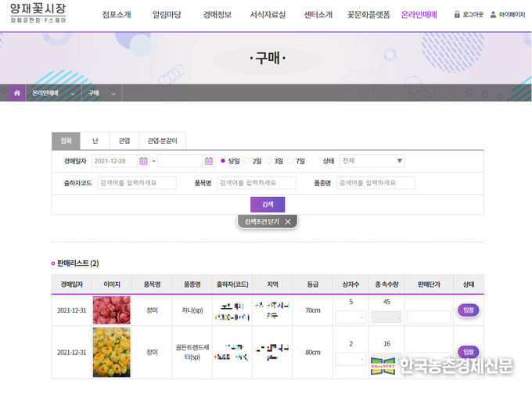
Task: Click the 마이페이지 link
Action: (x=512, y=15)
